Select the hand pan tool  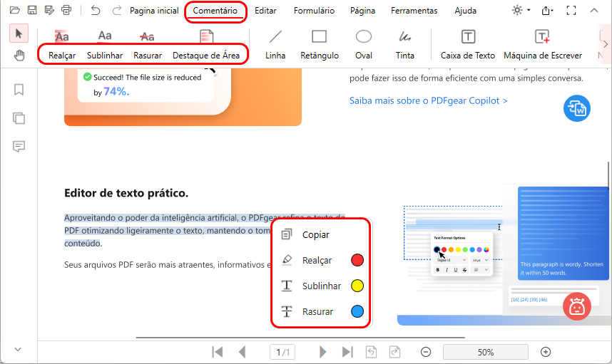click(19, 56)
